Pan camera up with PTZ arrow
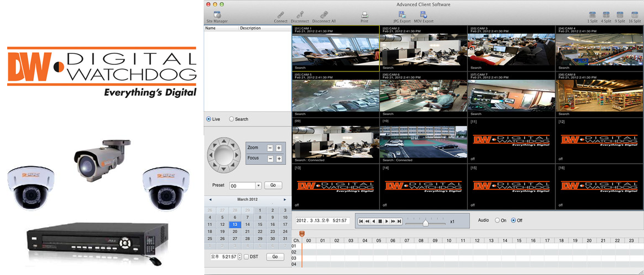This screenshot has width=644, height=275. click(x=223, y=142)
